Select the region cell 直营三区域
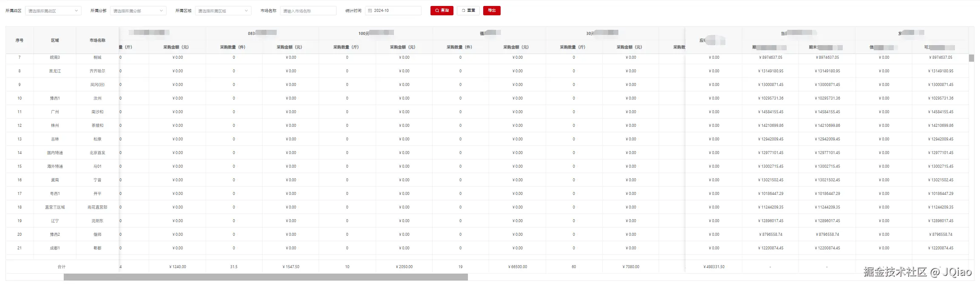Viewport: 980px width, 286px height. [55, 207]
